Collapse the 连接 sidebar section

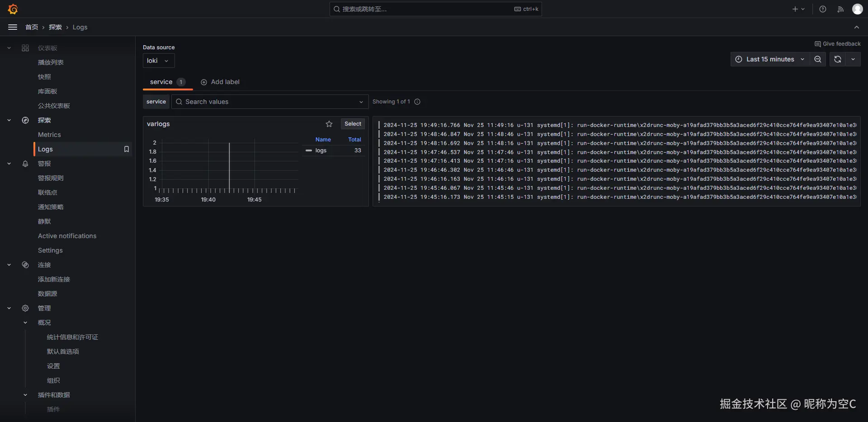pyautogui.click(x=9, y=265)
